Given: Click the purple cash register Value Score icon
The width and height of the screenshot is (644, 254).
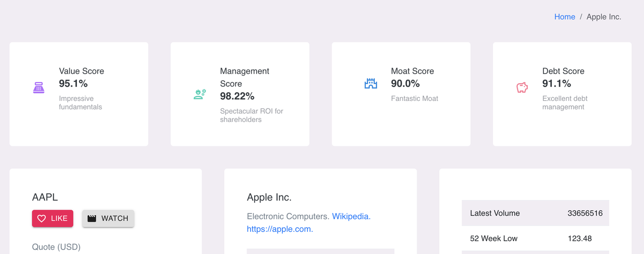Looking at the screenshot, I should (x=39, y=88).
